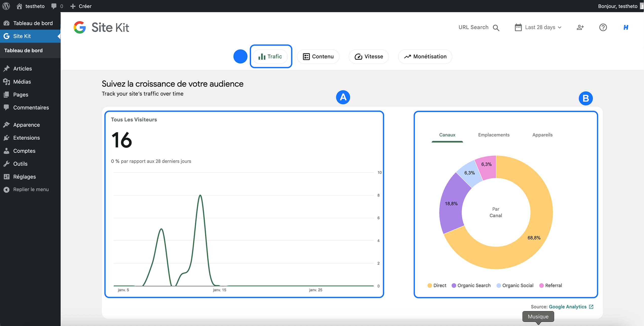This screenshot has width=644, height=326.
Task: Click the blue H icon top right
Action: (626, 27)
